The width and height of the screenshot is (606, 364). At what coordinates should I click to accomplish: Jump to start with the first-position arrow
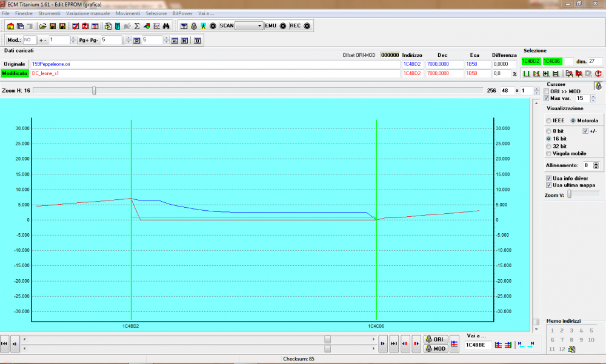click(x=5, y=343)
